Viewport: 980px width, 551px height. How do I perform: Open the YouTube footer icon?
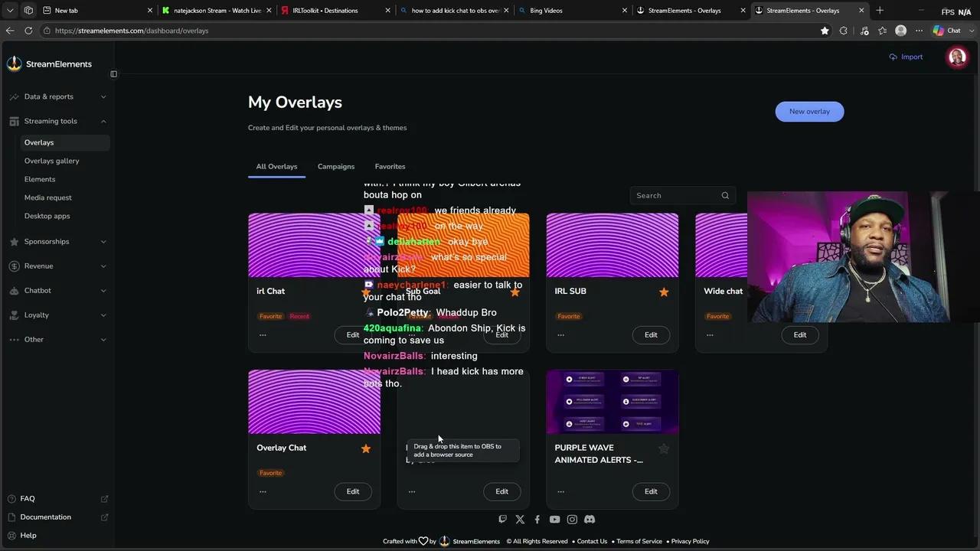tap(554, 520)
